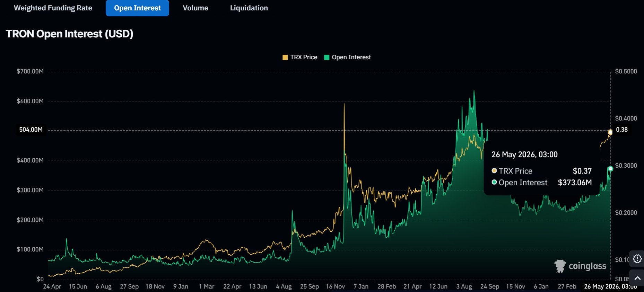Viewport: 644px width, 292px height.
Task: Click the scroll-to-top chevron icon
Action: pos(637,278)
